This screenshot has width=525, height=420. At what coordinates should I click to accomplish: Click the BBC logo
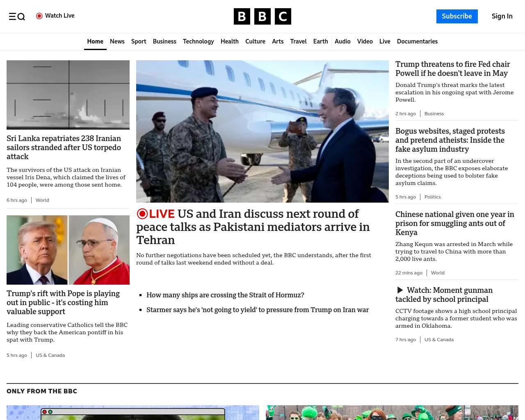tap(262, 16)
